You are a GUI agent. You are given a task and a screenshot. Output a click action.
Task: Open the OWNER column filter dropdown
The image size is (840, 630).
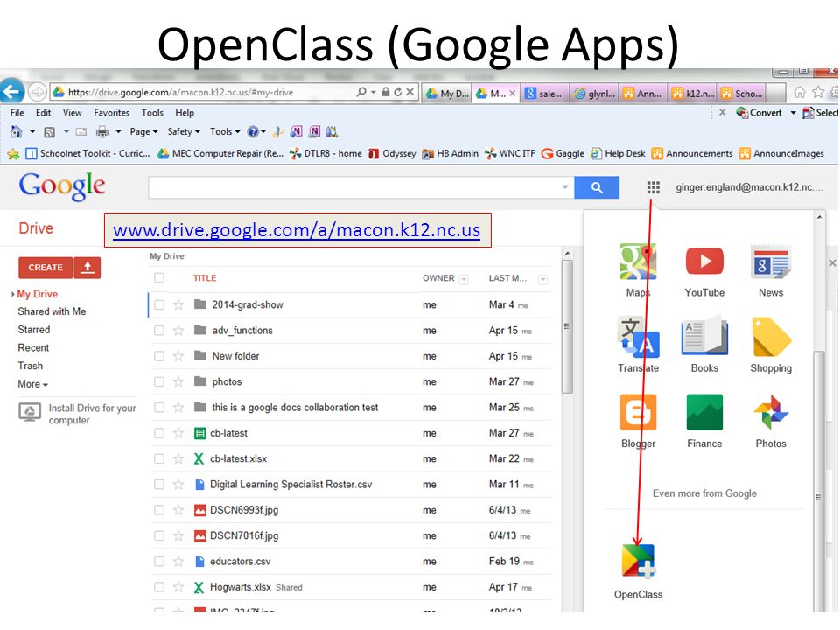(x=465, y=279)
